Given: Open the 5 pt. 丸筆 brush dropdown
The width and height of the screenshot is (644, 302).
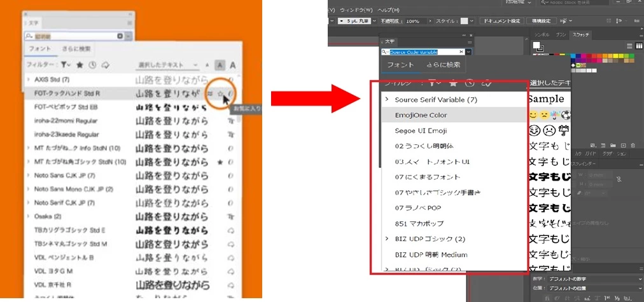Looking at the screenshot, I should 374,21.
